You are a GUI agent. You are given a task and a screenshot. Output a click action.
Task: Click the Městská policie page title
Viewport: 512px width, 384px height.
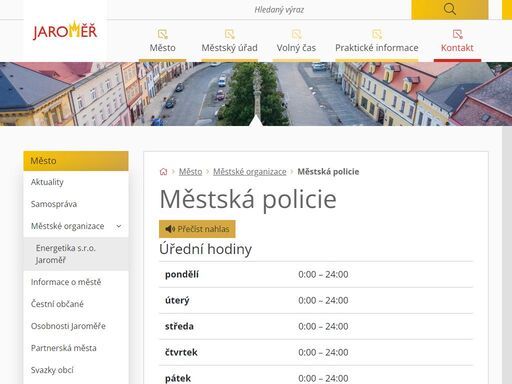pyautogui.click(x=248, y=200)
